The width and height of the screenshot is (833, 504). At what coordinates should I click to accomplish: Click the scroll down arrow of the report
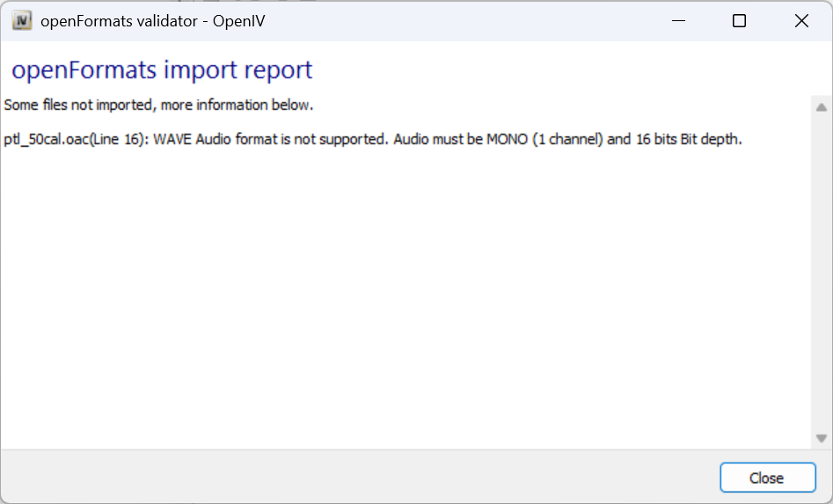click(x=822, y=437)
